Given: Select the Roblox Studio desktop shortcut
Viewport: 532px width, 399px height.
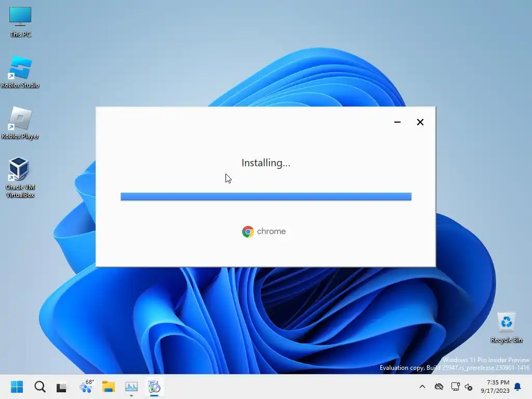Looking at the screenshot, I should pos(20,72).
